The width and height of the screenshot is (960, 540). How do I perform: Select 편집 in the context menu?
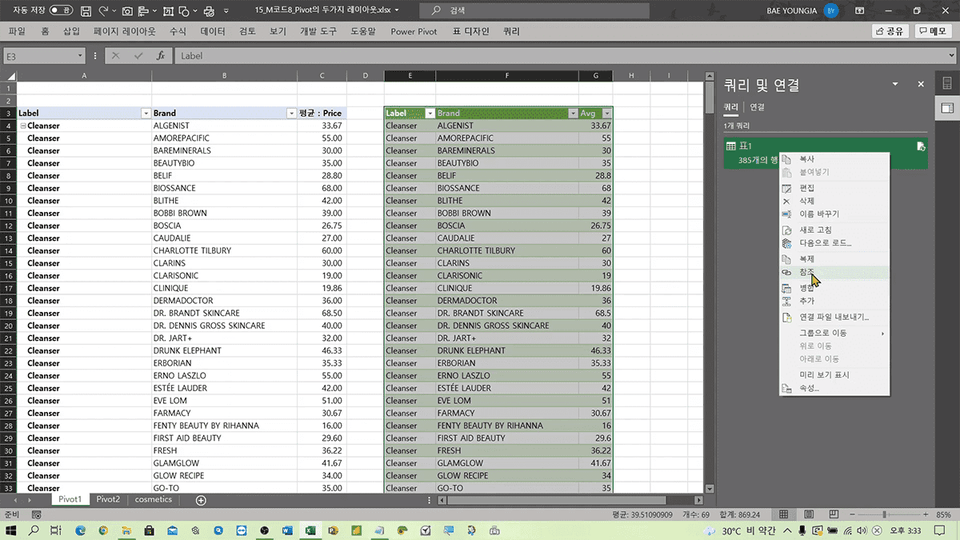click(834, 188)
